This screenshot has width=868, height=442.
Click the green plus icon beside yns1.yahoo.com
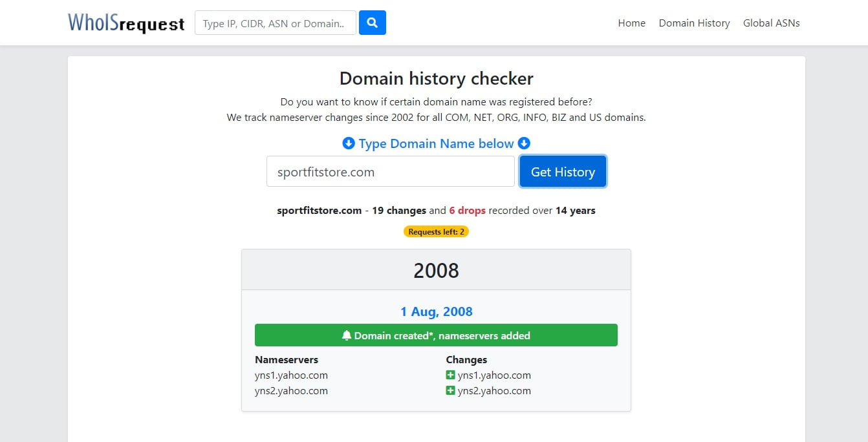pos(451,375)
